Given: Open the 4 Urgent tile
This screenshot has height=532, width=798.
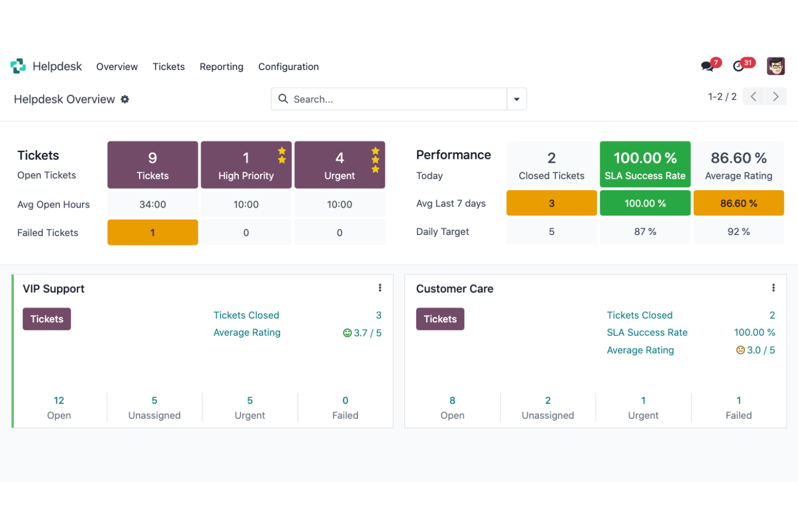Looking at the screenshot, I should point(340,165).
